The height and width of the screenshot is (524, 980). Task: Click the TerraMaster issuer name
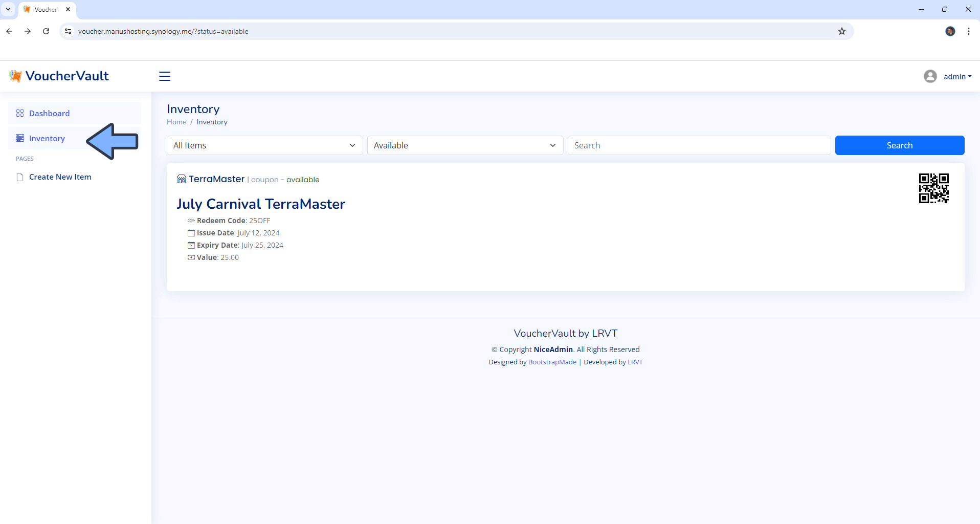click(x=216, y=179)
